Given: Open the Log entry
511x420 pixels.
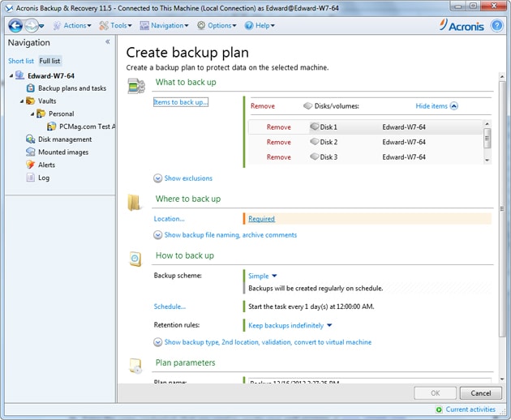Looking at the screenshot, I should (x=44, y=178).
